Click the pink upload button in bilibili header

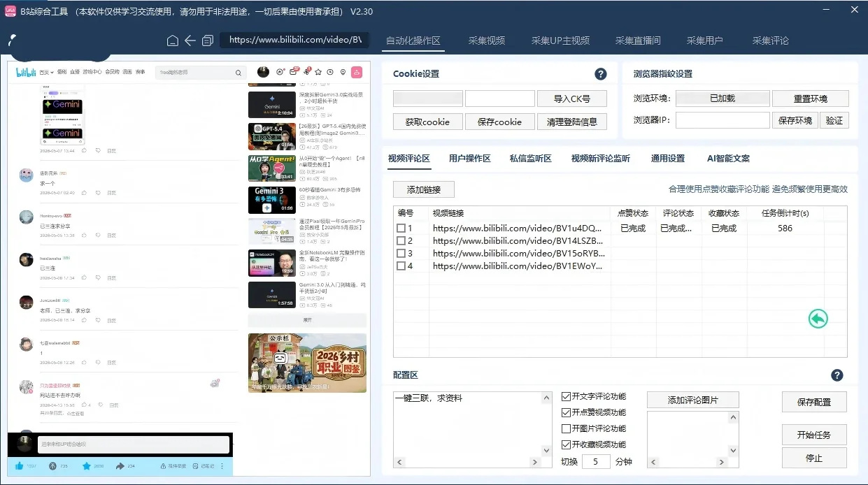356,72
